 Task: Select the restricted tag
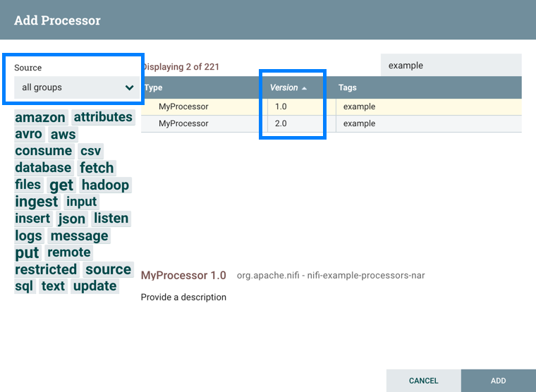click(x=46, y=269)
